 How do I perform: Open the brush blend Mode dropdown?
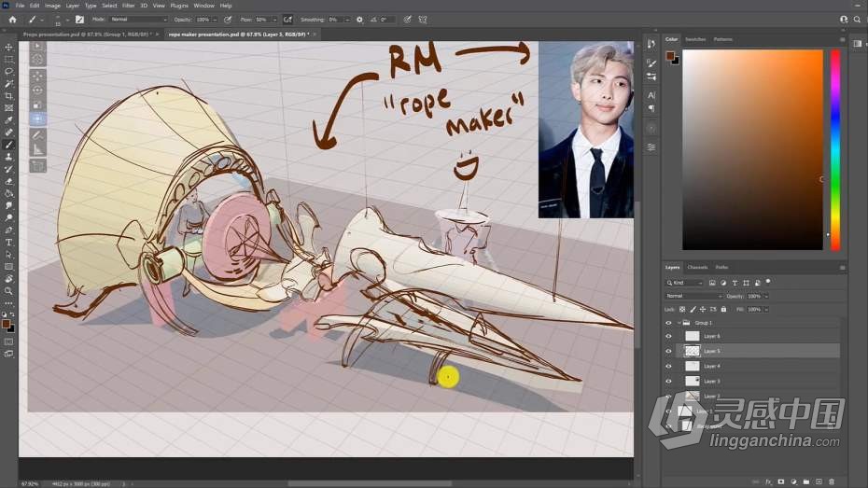pyautogui.click(x=138, y=19)
